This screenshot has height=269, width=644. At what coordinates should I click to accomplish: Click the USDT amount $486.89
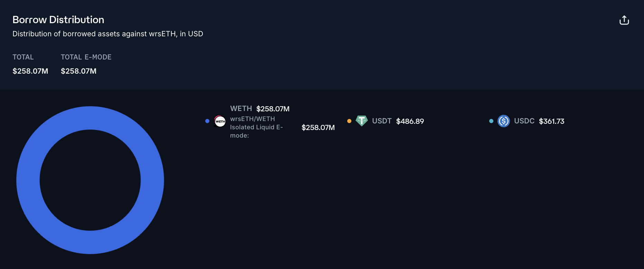pos(410,121)
